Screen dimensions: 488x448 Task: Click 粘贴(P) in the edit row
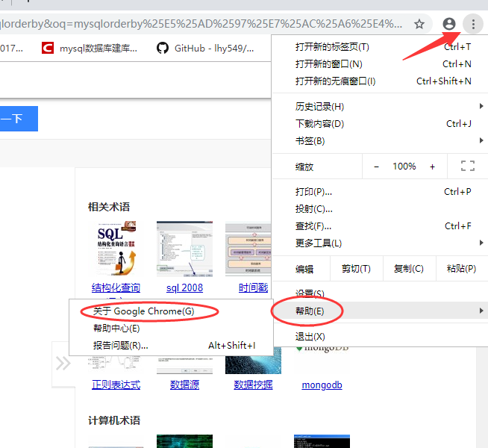pos(461,269)
